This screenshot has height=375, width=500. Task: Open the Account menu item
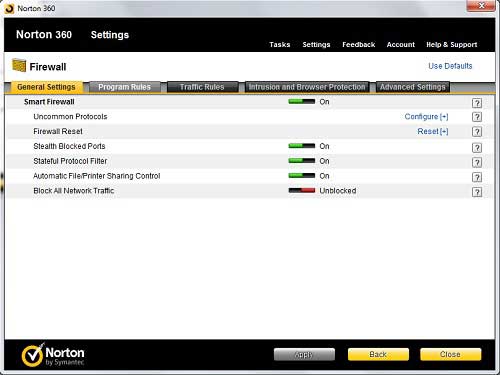[x=401, y=45]
